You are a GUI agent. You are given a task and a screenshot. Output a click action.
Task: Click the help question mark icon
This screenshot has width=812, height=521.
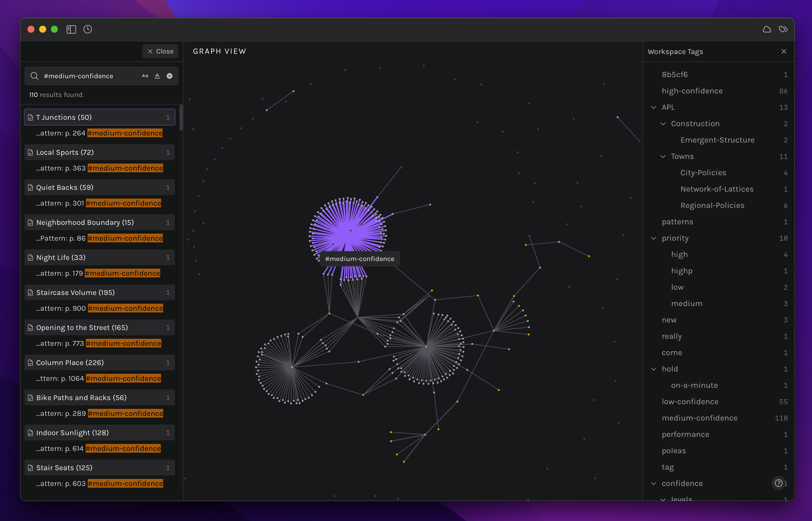point(778,483)
